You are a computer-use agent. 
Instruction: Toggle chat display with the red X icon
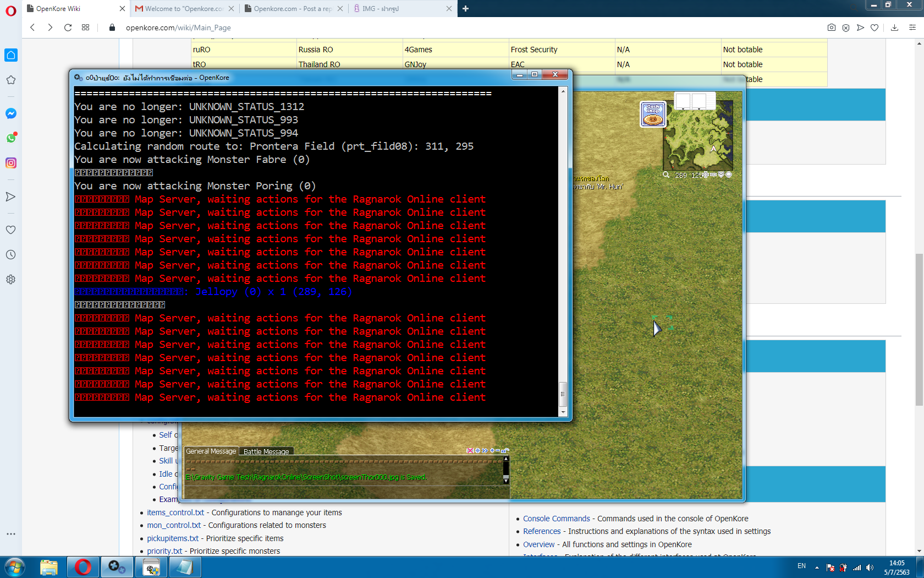pos(470,450)
